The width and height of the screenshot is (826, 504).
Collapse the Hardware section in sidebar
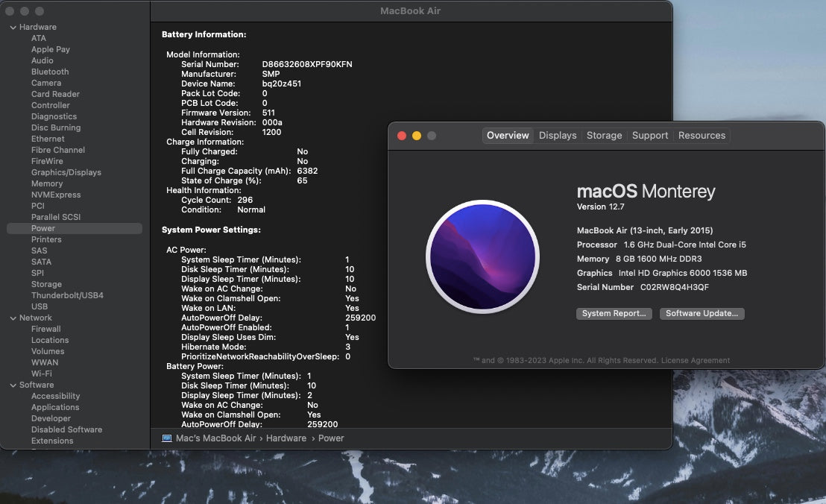[x=13, y=28]
